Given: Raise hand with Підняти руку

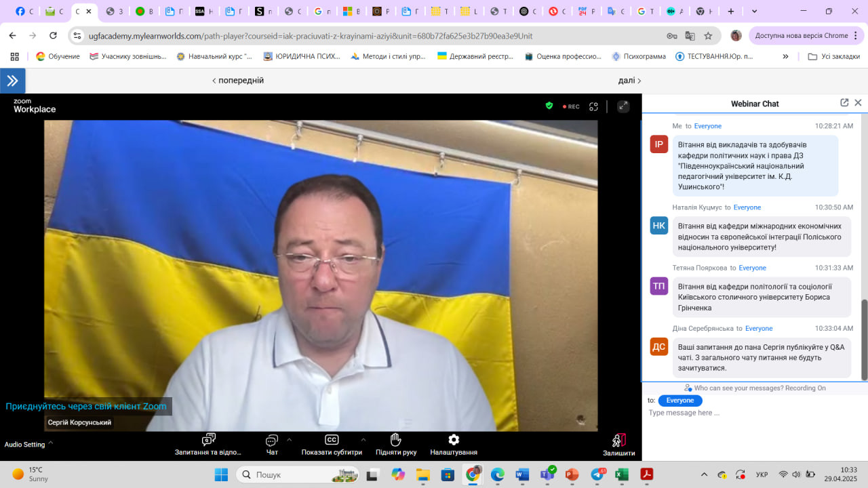Looking at the screenshot, I should click(396, 445).
